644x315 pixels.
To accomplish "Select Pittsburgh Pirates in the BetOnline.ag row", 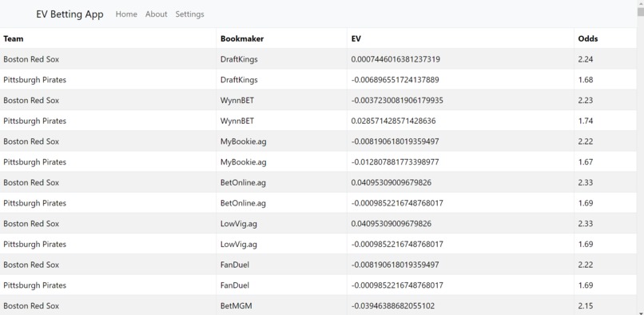I will click(x=35, y=203).
